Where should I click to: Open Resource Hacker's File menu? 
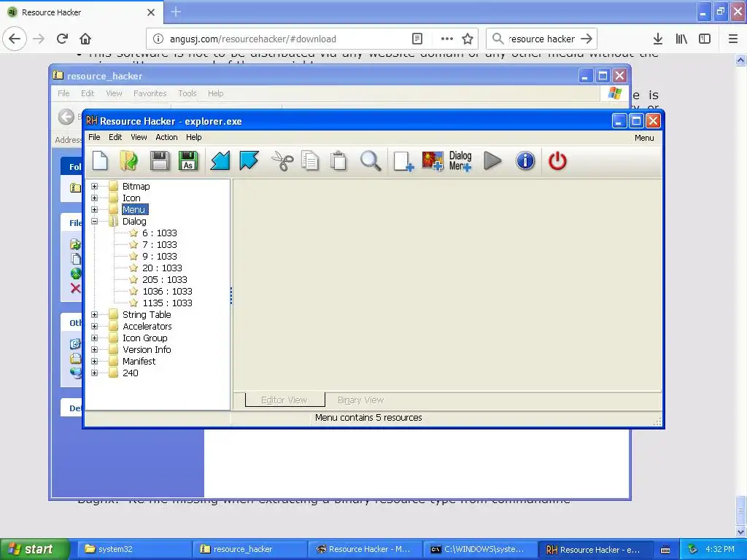tap(94, 137)
